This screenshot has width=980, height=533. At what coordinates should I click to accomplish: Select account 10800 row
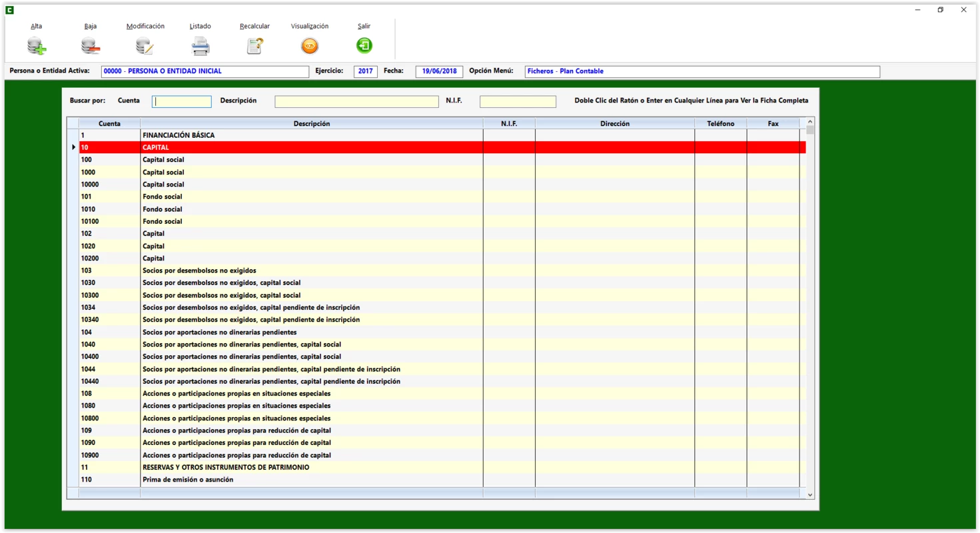tap(442, 418)
